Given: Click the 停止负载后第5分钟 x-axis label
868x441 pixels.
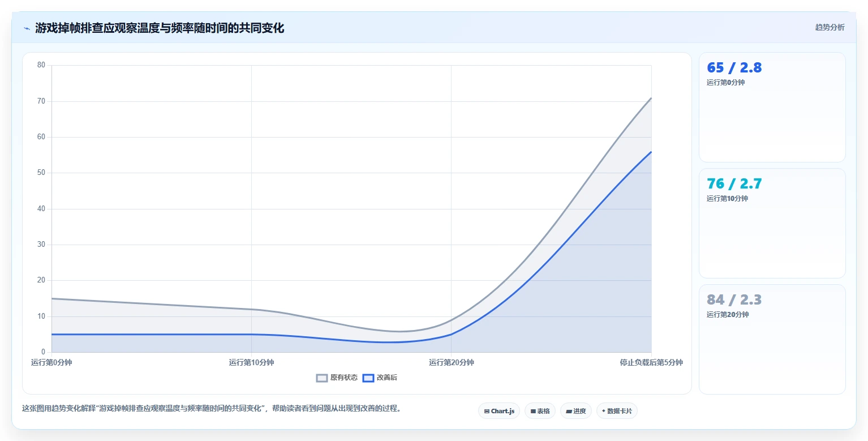Looking at the screenshot, I should [x=651, y=363].
